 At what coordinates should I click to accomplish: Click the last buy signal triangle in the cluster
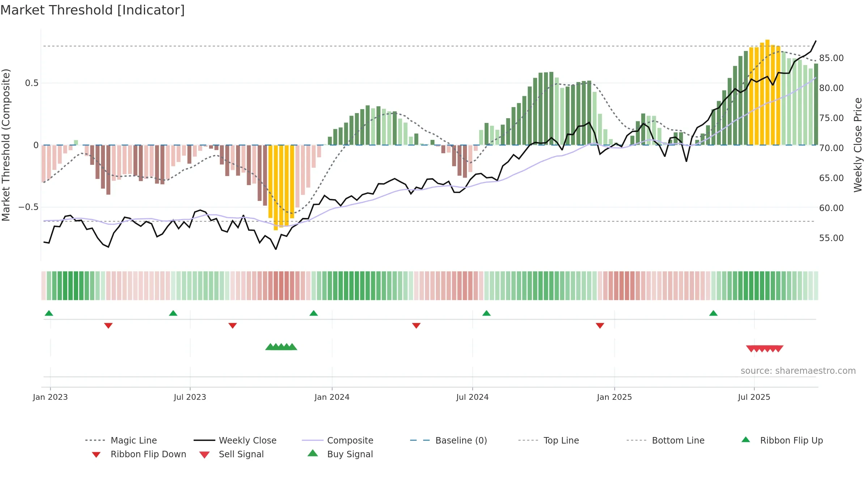click(x=292, y=347)
